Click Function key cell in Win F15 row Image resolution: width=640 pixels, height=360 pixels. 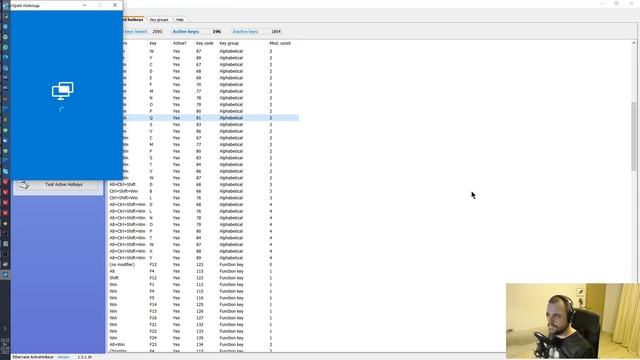point(231,311)
